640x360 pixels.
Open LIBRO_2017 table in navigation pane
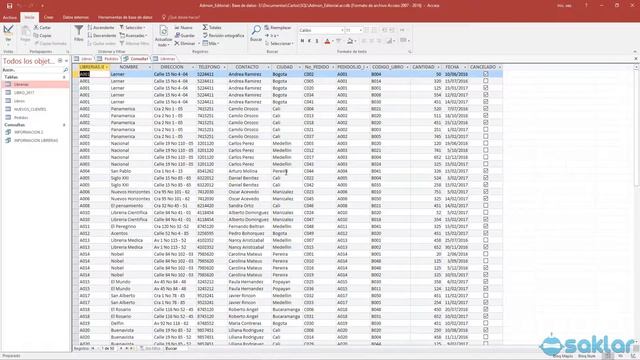tap(24, 93)
